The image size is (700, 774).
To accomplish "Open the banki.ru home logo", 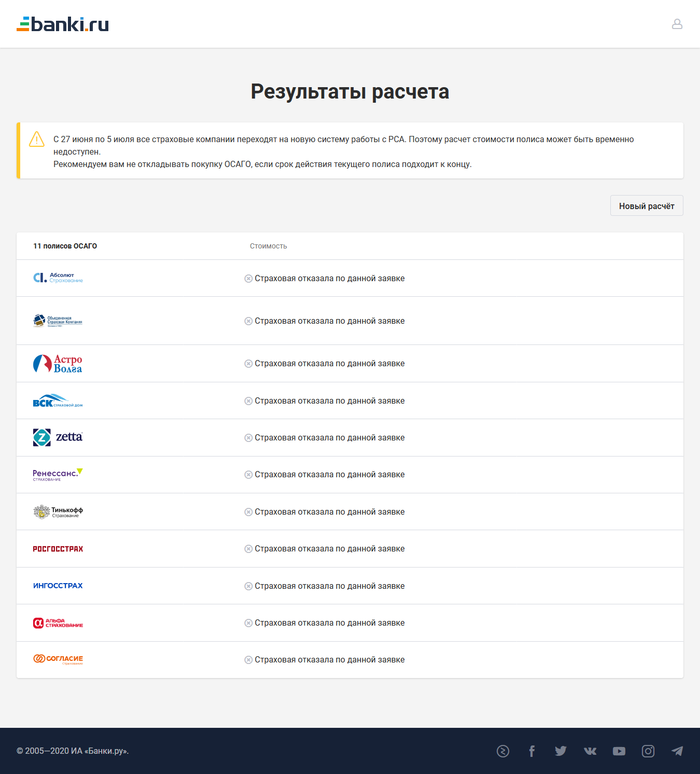I will [63, 24].
